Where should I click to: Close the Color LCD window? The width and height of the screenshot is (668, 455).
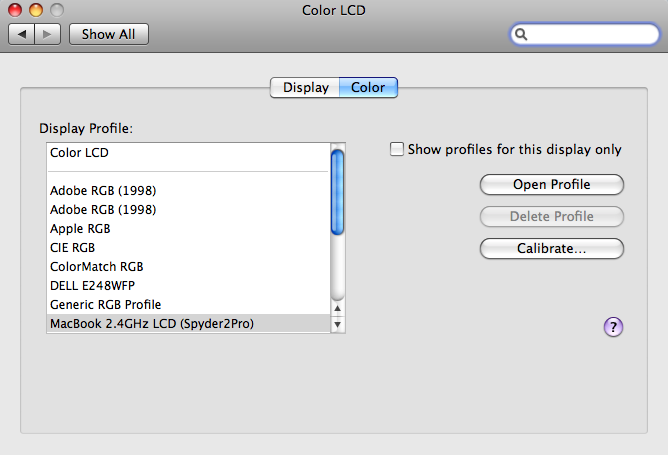pyautogui.click(x=15, y=10)
